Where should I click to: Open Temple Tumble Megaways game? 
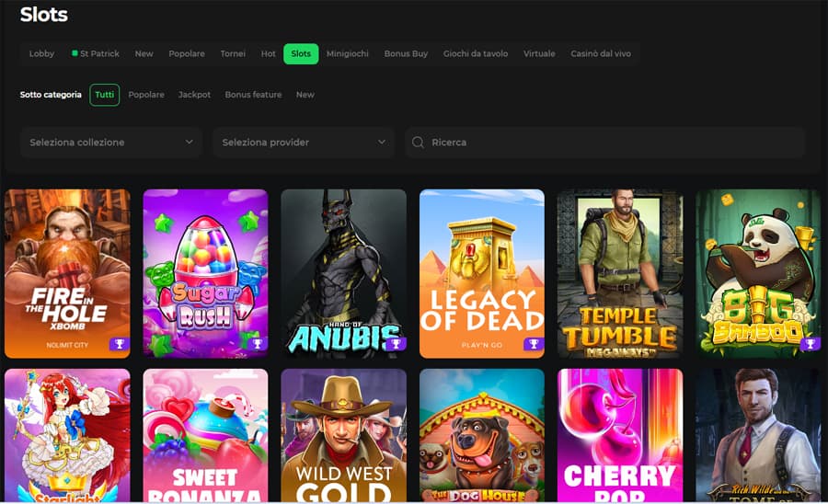[x=620, y=273]
